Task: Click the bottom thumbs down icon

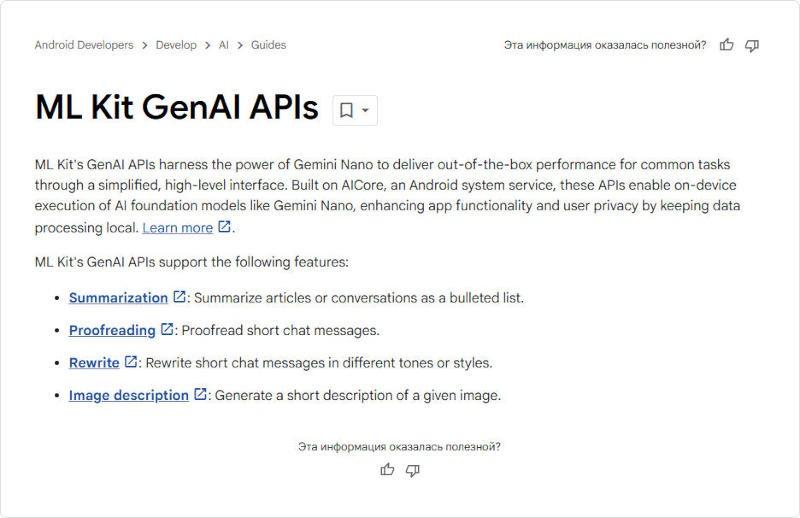Action: (x=413, y=470)
